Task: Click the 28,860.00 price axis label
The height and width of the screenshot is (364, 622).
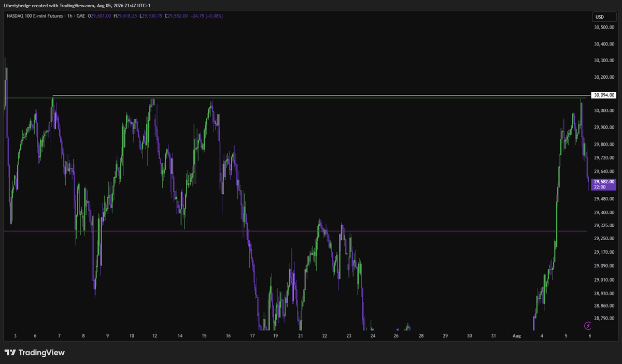Action: (x=604, y=307)
